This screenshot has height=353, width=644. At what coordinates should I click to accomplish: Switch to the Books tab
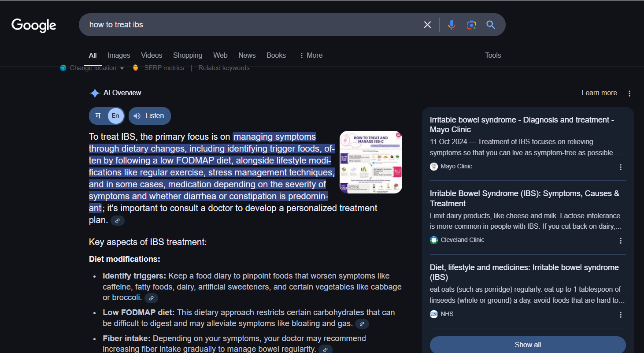point(276,56)
